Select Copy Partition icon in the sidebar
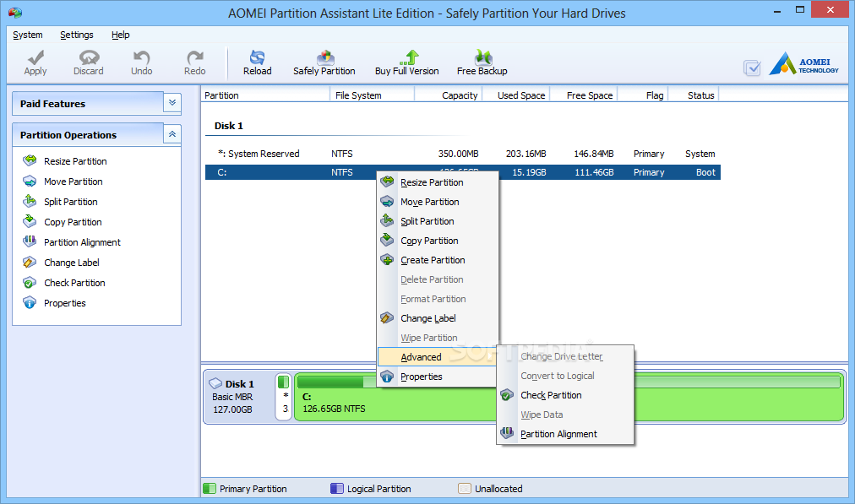Screen dimensions: 855x504 click(30, 221)
